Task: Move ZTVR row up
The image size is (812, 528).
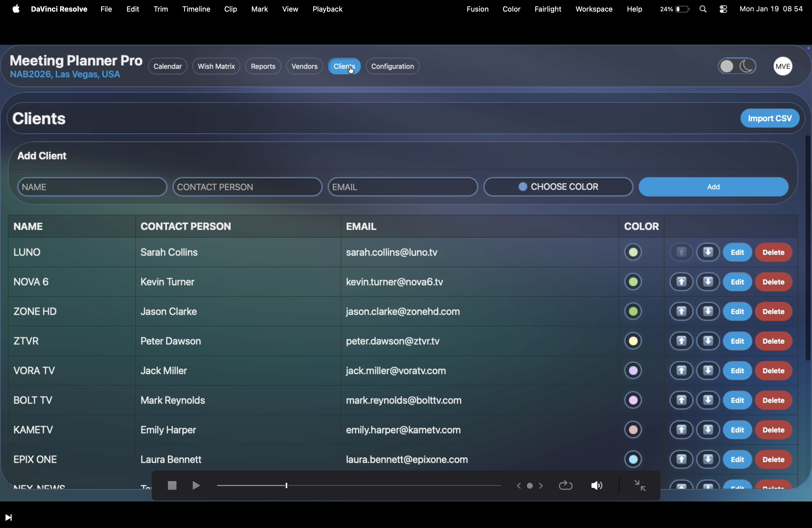Action: coord(681,341)
